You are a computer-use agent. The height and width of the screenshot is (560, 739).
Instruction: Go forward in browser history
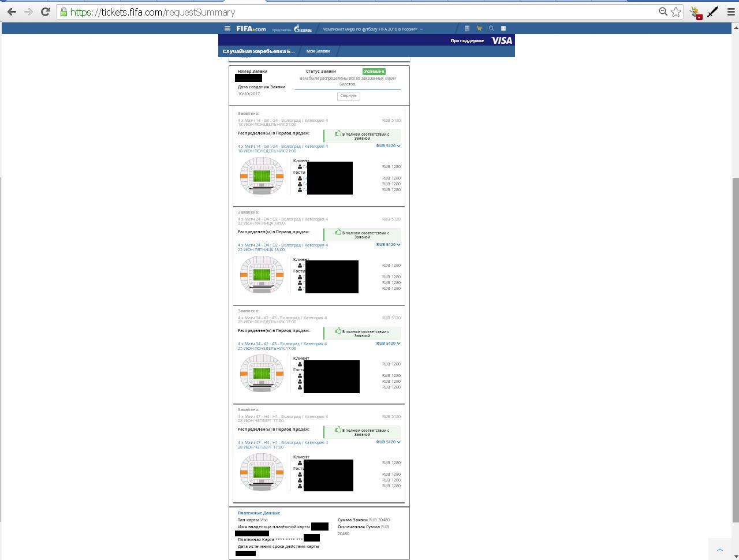[28, 12]
